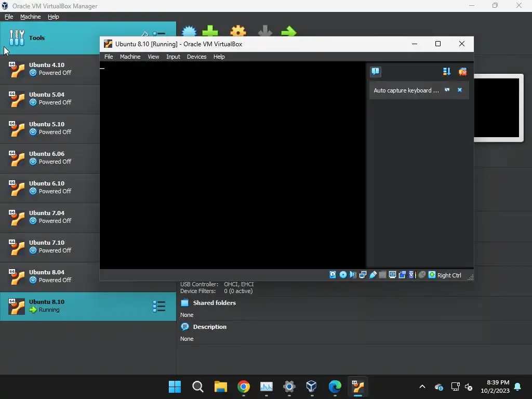Click the Tools pin icon
532x399 pixels.
[x=145, y=34]
